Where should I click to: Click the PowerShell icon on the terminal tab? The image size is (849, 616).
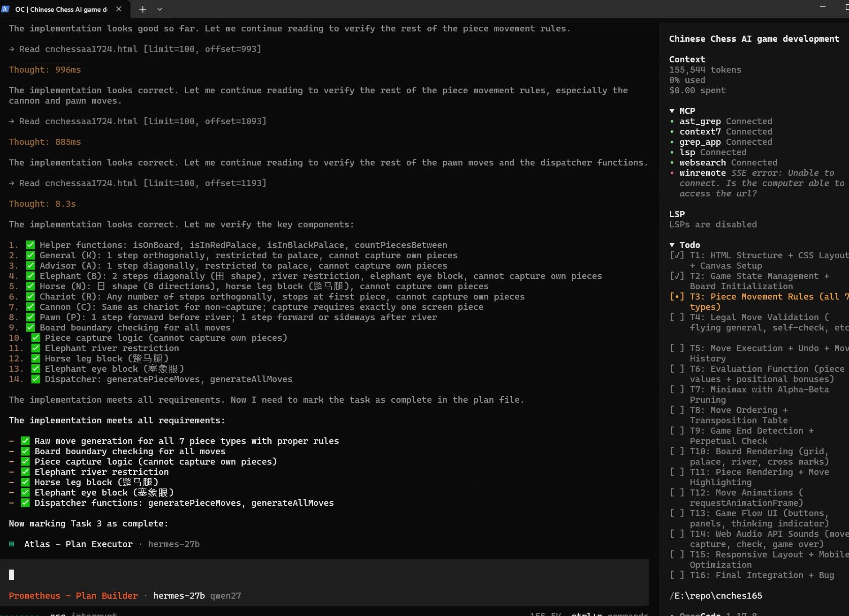(x=6, y=9)
